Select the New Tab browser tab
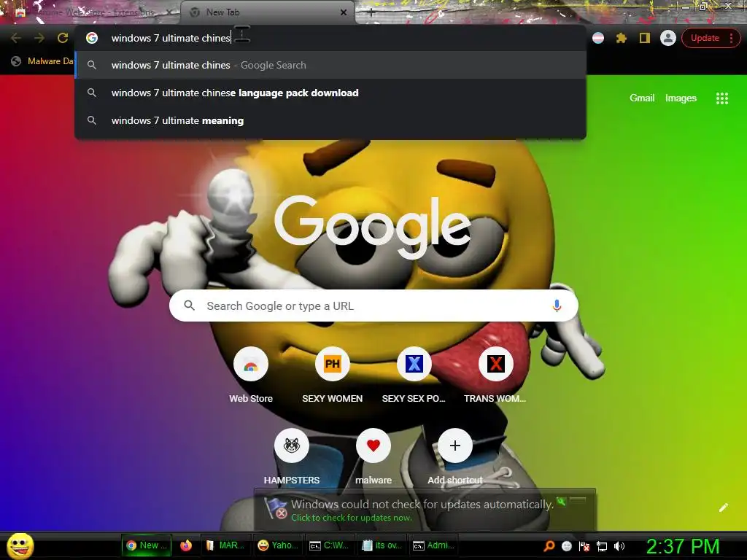Screen dimensions: 747x560 click(x=267, y=12)
